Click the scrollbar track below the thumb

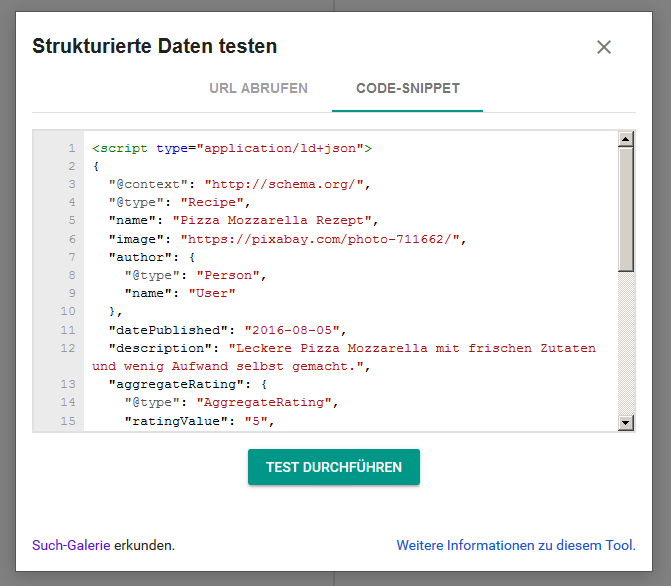pyautogui.click(x=626, y=340)
